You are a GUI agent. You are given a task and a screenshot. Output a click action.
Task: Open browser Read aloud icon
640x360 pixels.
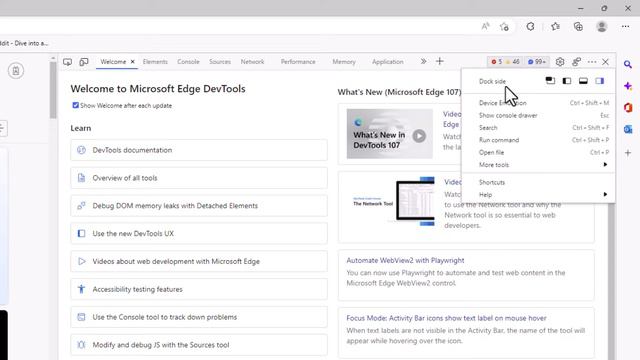click(x=485, y=27)
